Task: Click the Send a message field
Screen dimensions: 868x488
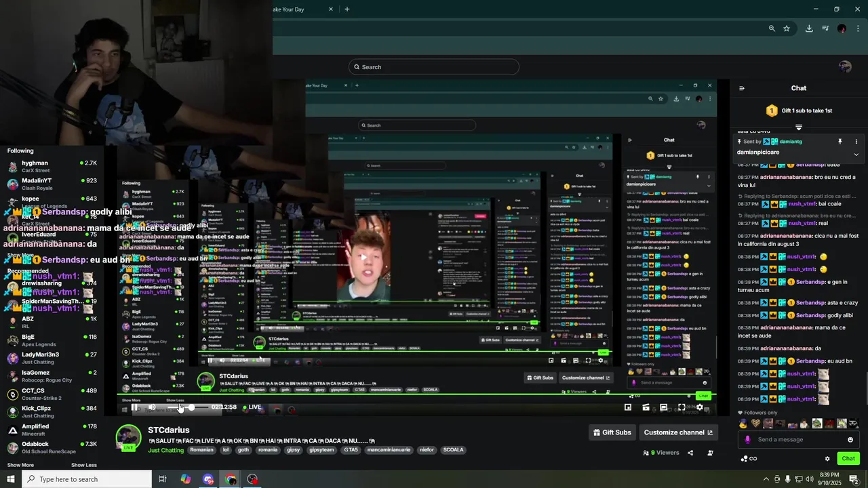Action: click(x=799, y=439)
